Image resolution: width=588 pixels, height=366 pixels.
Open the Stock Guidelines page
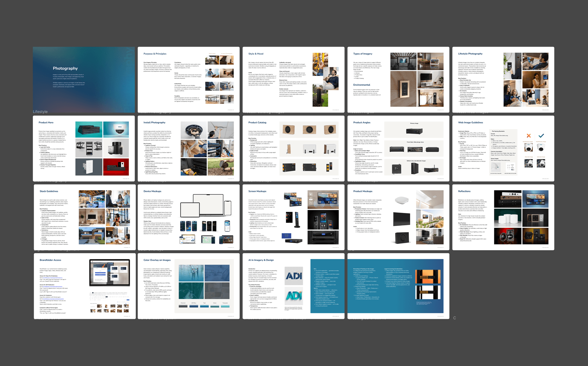(x=85, y=217)
